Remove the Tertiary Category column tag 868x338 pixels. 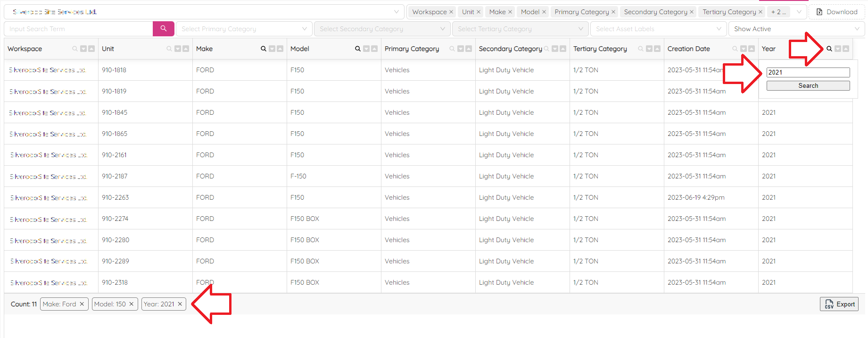(761, 12)
